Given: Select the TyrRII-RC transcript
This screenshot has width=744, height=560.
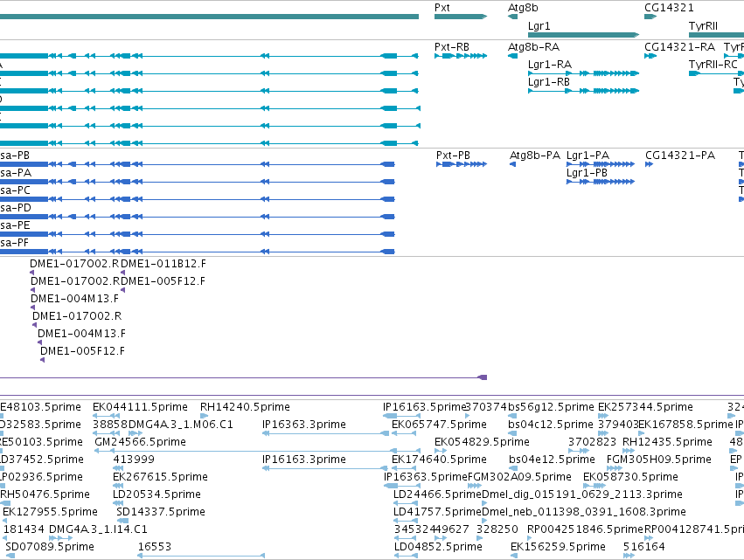Looking at the screenshot, I should click(x=717, y=73).
